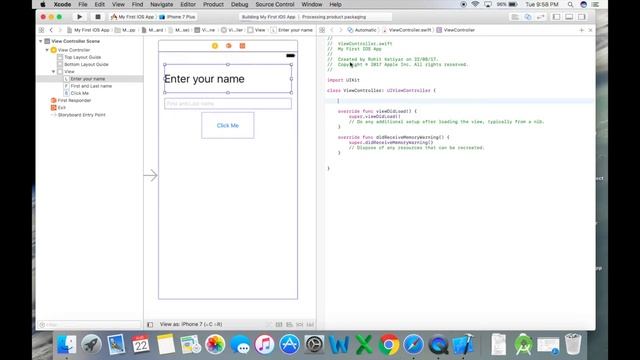This screenshot has height=360, width=640.
Task: Click the View Controller dock icon on canvas
Action: click(x=215, y=46)
